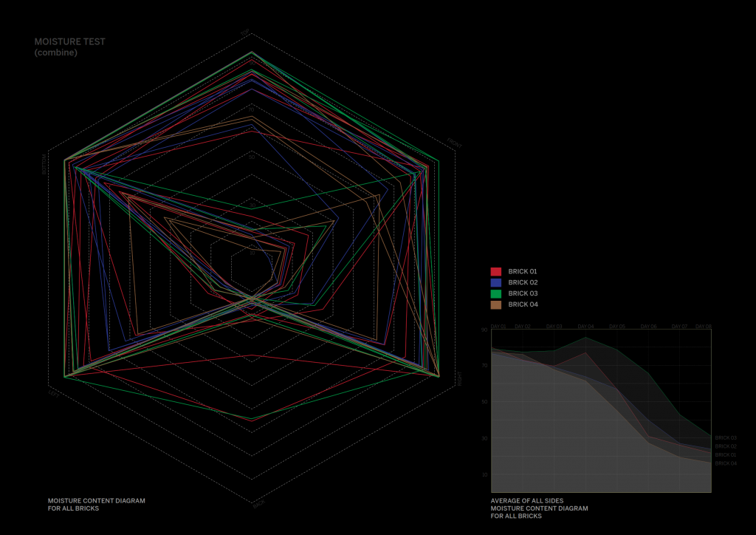Select the BRICK 03 legend label
This screenshot has width=756, height=535.
coord(523,293)
